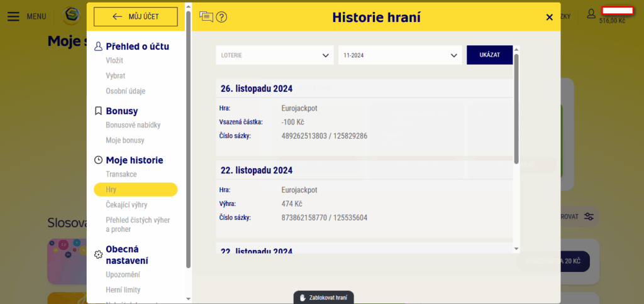The image size is (644, 304).
Task: Open the chat messages icon
Action: point(206,16)
